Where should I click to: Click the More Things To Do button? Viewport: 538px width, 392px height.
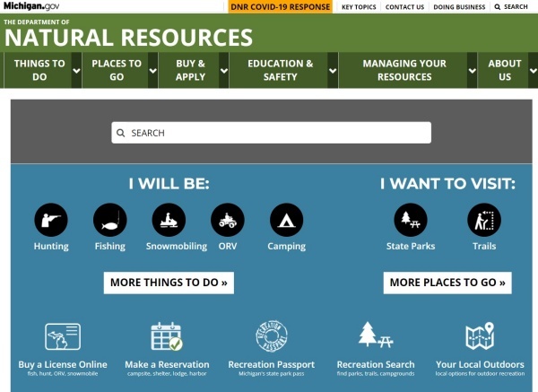click(x=169, y=283)
